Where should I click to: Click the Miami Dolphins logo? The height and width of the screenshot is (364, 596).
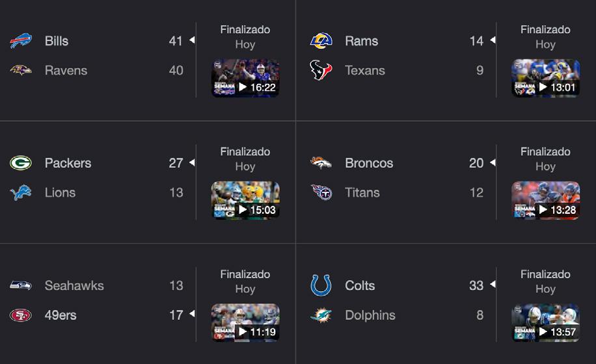pos(321,315)
